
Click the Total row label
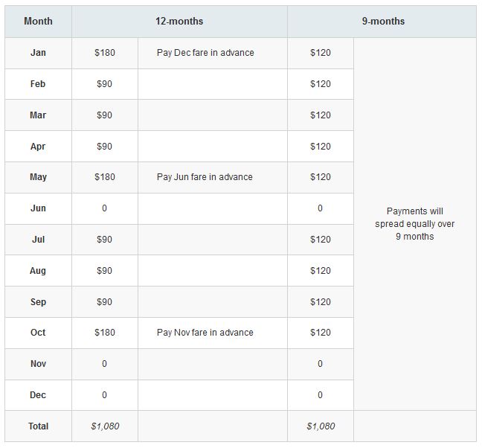click(x=39, y=426)
